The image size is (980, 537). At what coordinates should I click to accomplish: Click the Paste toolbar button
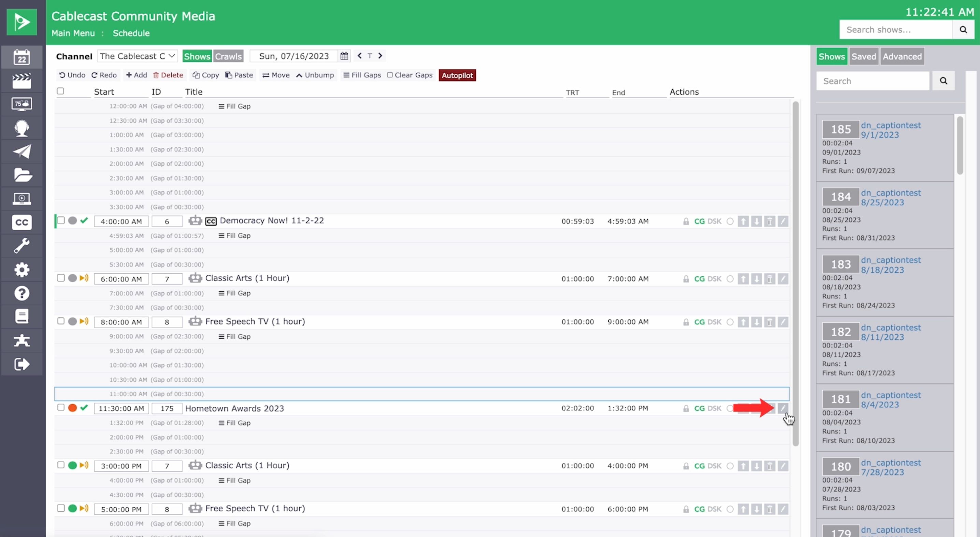[239, 75]
